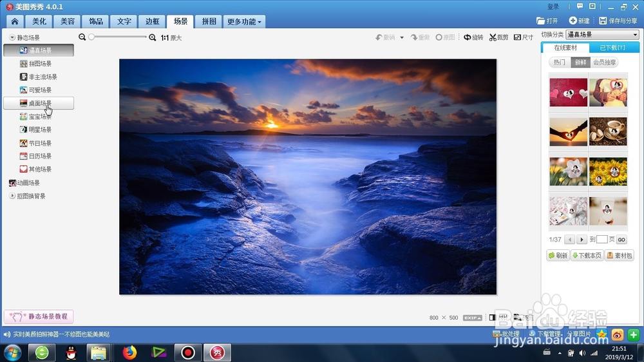Click the zoom out magnifier icon

pos(82,37)
